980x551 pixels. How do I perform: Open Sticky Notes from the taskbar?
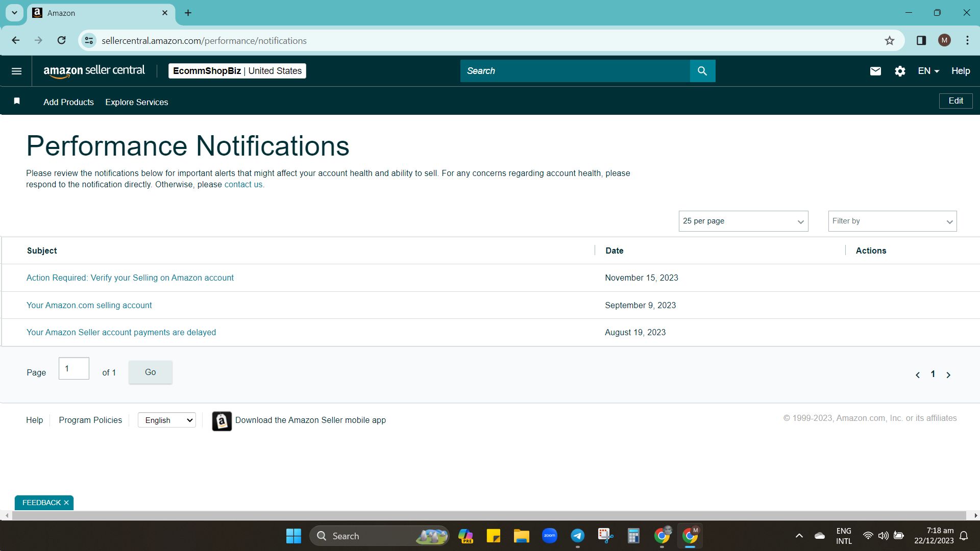494,536
